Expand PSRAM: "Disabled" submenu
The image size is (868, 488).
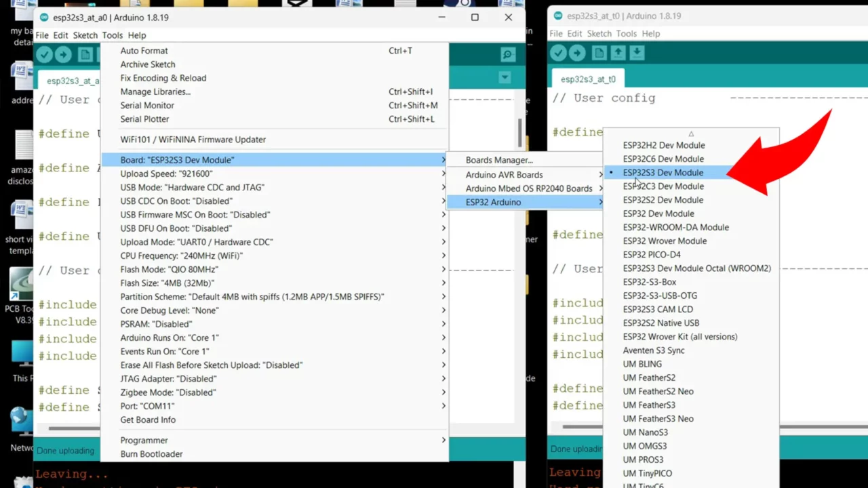tap(275, 324)
